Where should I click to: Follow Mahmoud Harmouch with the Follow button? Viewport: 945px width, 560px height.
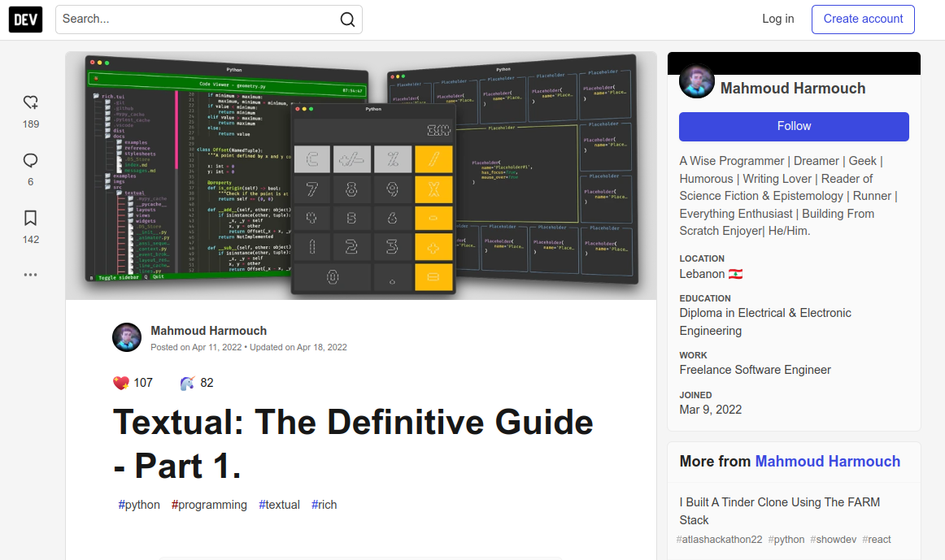click(x=794, y=127)
